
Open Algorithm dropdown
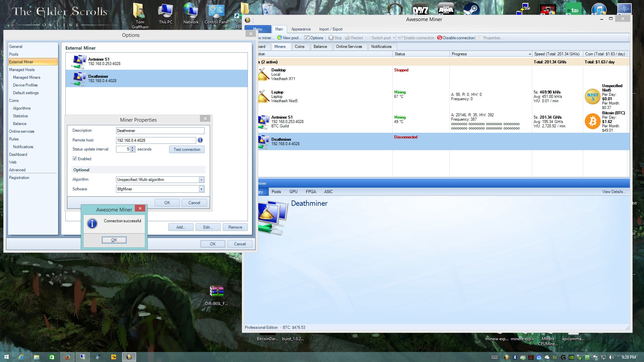(x=201, y=180)
